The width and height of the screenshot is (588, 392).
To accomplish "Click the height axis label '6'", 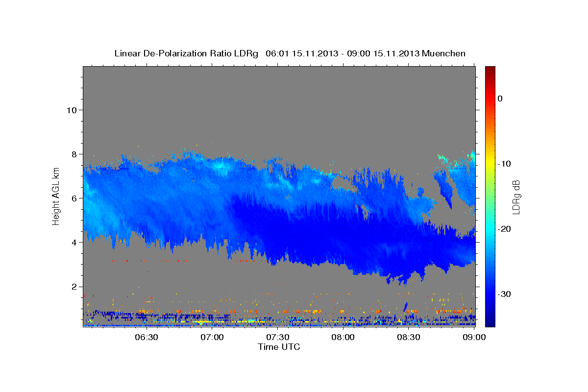I will click(x=74, y=198).
